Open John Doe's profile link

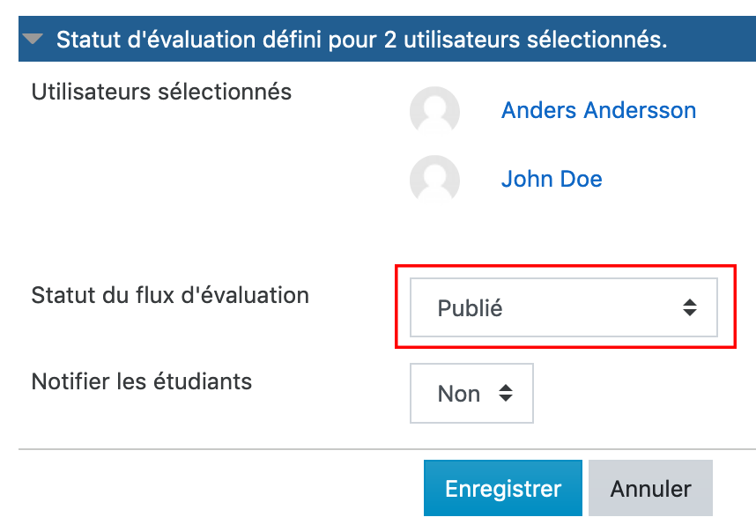(x=552, y=180)
